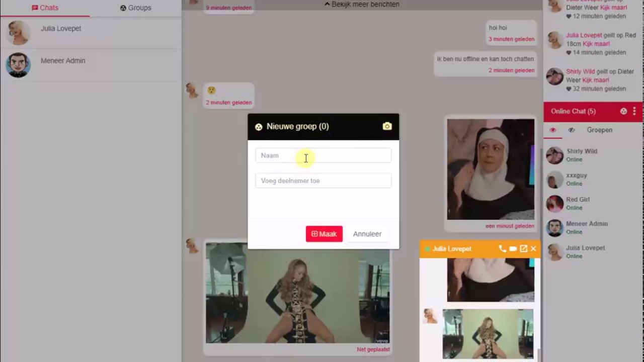Viewport: 644px width, 362px height.
Task: Select Meneer Admin in online list
Action: 593,228
